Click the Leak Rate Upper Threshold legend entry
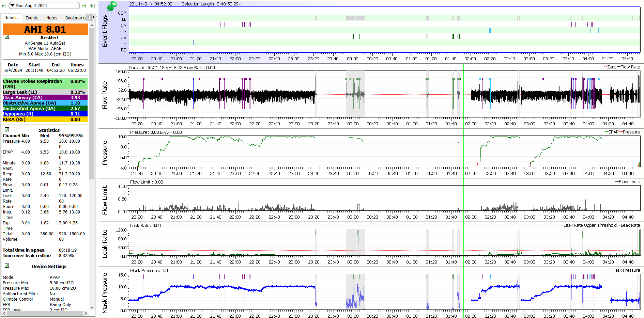The height and width of the screenshot is (318, 644). point(588,225)
